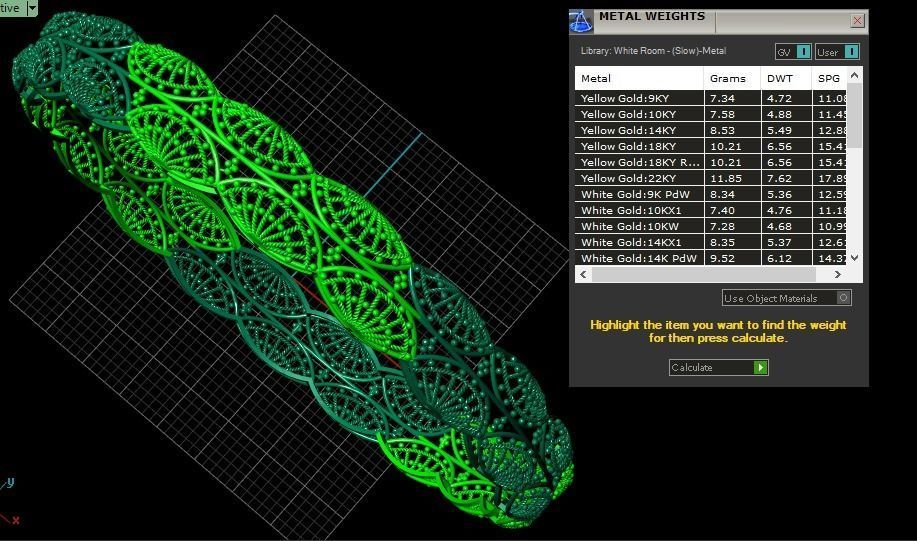Select the White Gold:10KX1 row
The height and width of the screenshot is (541, 917).
coord(711,210)
